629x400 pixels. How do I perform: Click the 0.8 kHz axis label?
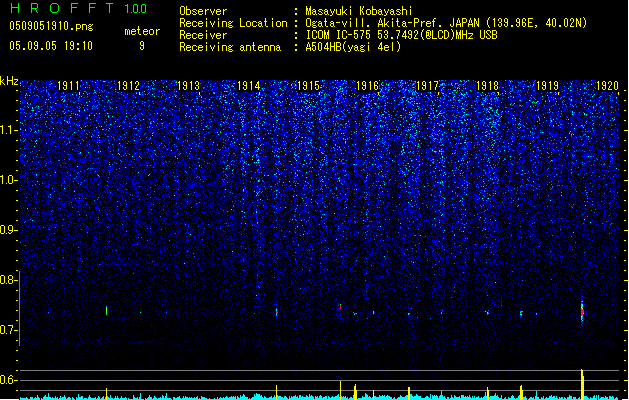pos(8,280)
